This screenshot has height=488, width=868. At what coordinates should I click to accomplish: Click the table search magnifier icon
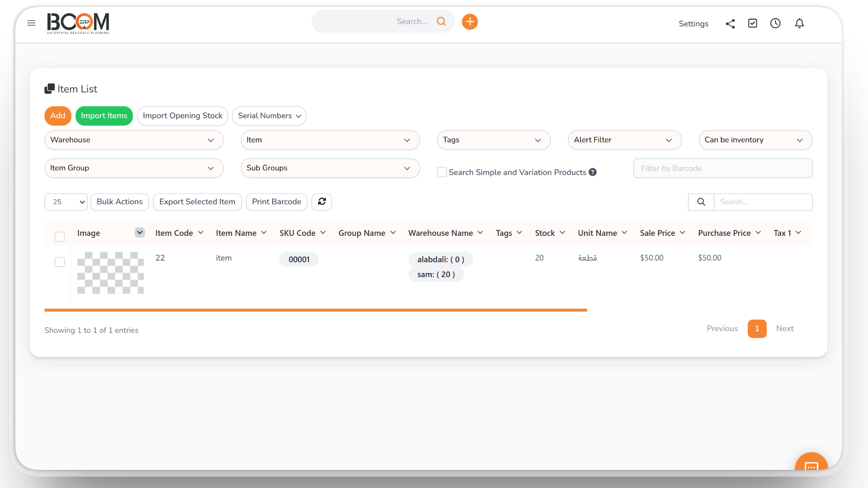tap(701, 202)
